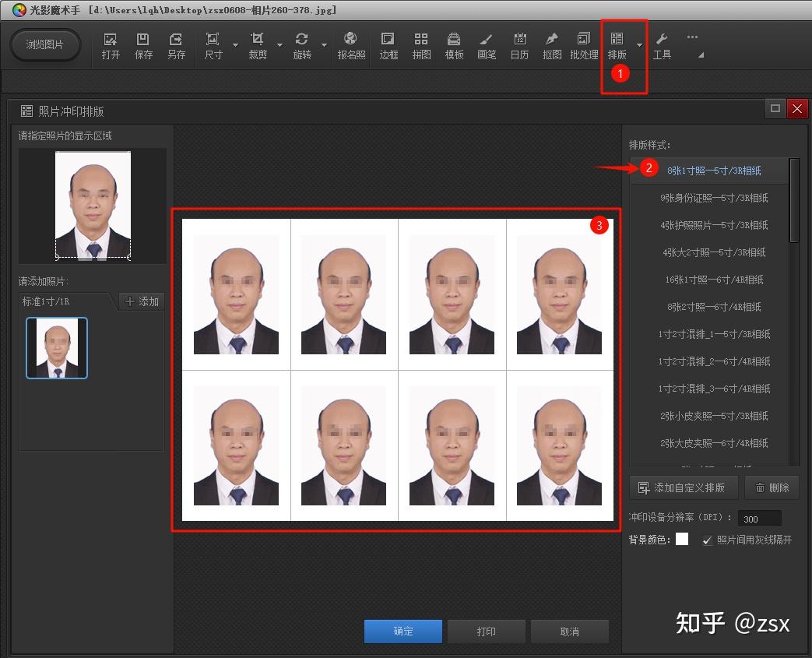Image resolution: width=812 pixels, height=658 pixels.
Task: Save the image with 保存 icon
Action: click(x=143, y=46)
